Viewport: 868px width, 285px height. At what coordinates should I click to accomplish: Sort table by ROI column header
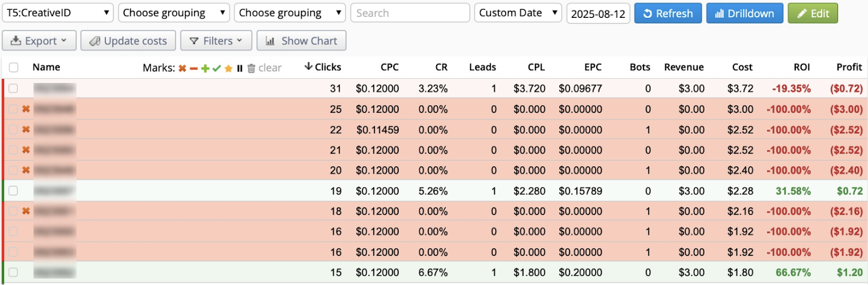click(x=801, y=67)
